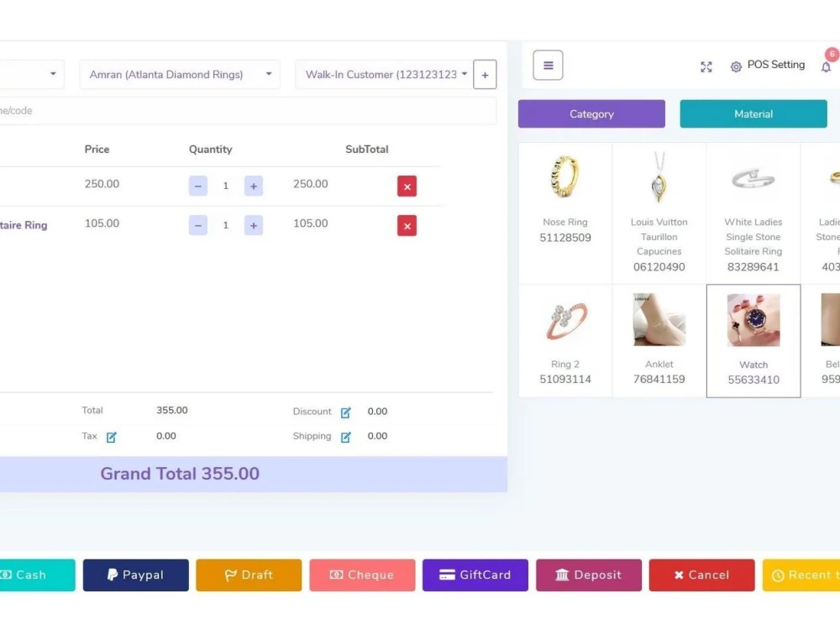Decrease quantity for the 250.00 item
This screenshot has width=840, height=630.
pos(197,186)
